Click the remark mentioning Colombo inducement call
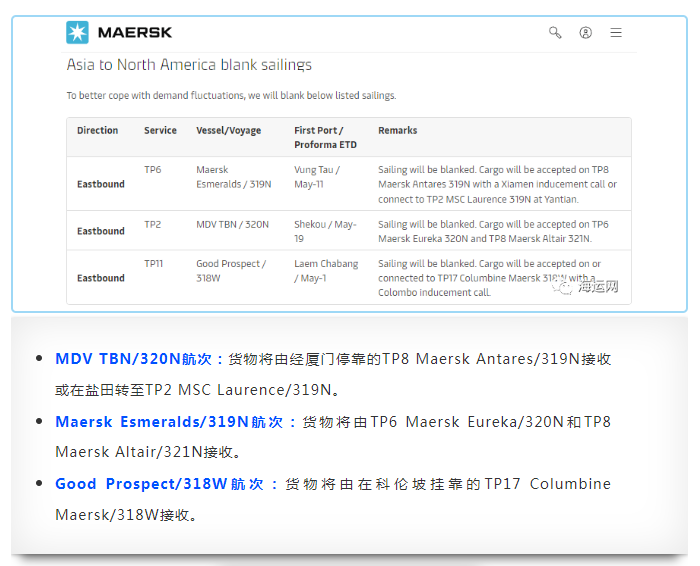Image resolution: width=700 pixels, height=566 pixels. (490, 278)
